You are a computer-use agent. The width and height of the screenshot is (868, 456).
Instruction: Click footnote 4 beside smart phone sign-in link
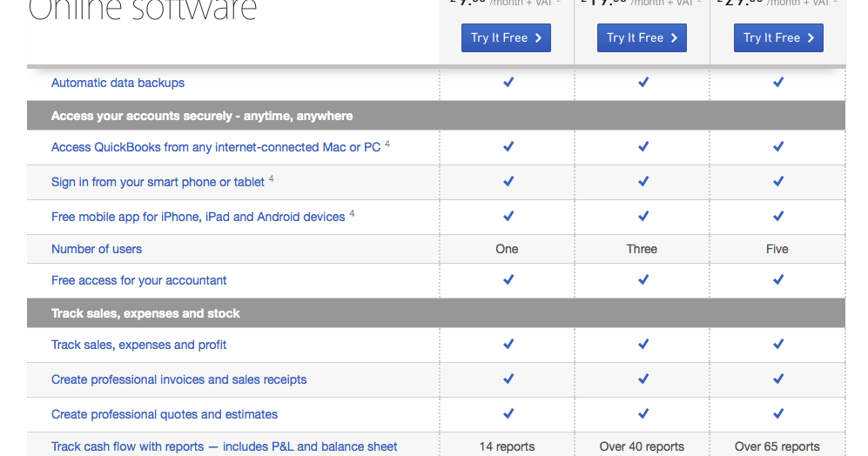272,178
